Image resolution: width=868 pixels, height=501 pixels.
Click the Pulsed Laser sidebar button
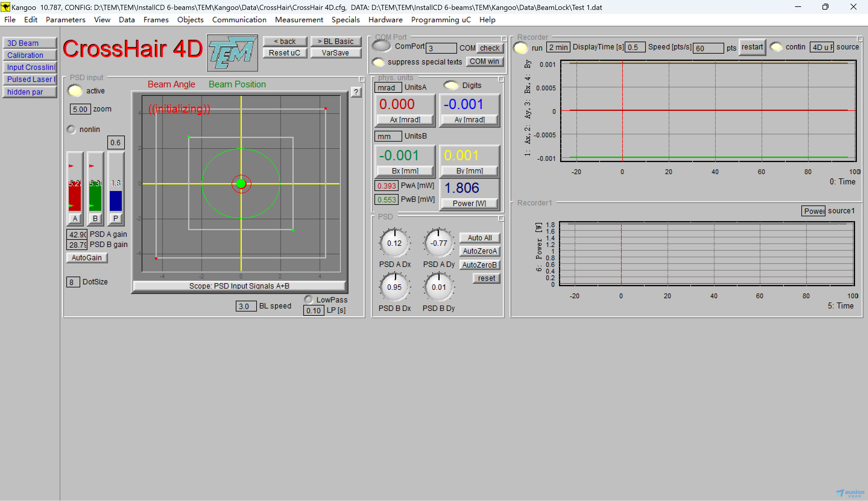(30, 79)
